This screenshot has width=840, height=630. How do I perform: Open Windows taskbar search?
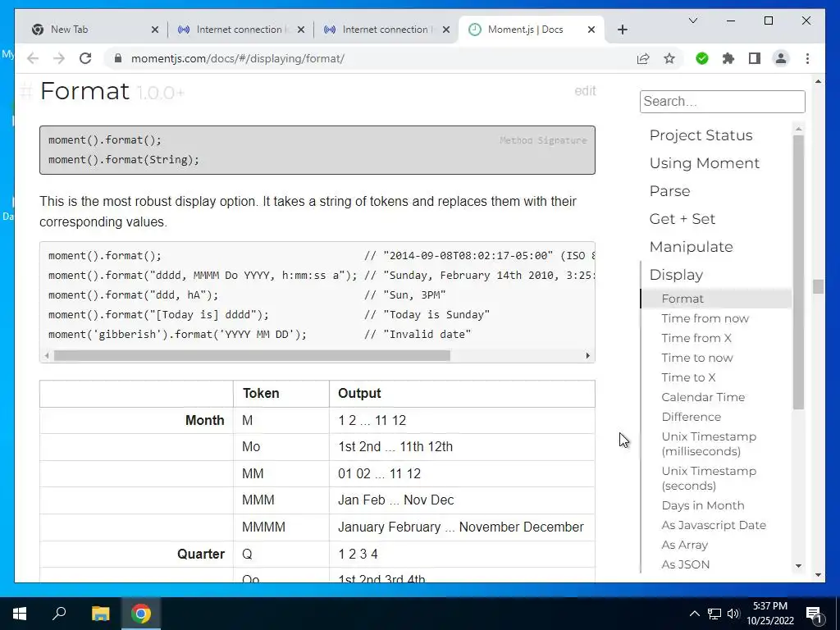tap(59, 614)
